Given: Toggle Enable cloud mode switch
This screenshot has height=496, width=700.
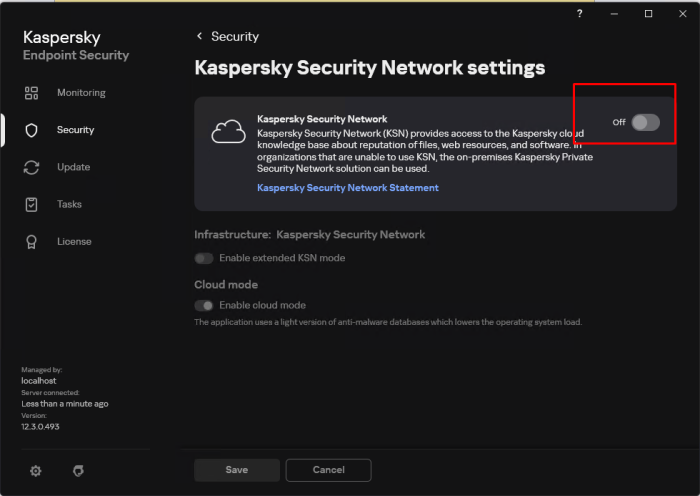Looking at the screenshot, I should 204,305.
